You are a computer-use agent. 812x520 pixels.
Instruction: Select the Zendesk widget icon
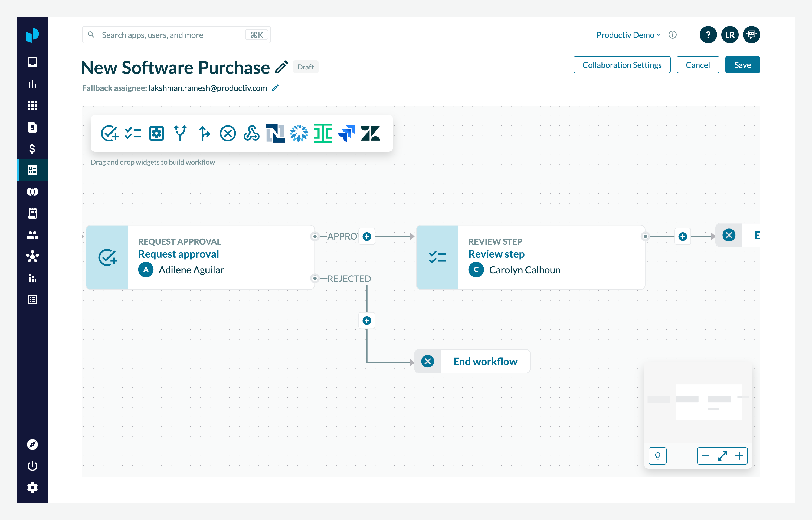click(370, 133)
